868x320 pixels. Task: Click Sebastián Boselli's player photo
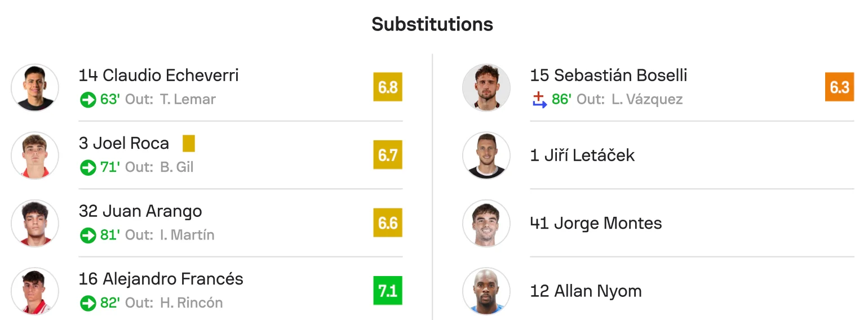pyautogui.click(x=486, y=87)
